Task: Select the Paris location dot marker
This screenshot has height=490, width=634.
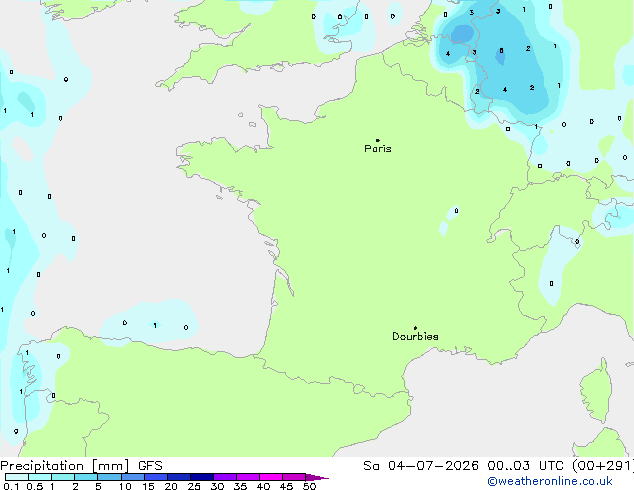Action: [378, 140]
